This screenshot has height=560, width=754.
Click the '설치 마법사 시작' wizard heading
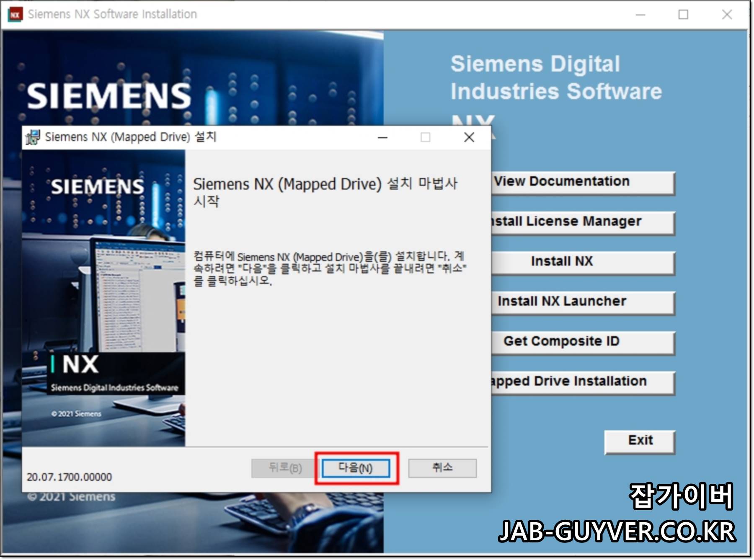coord(325,192)
